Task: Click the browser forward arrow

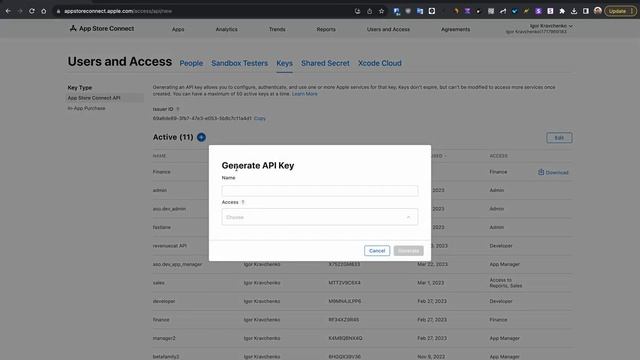Action: coord(20,11)
